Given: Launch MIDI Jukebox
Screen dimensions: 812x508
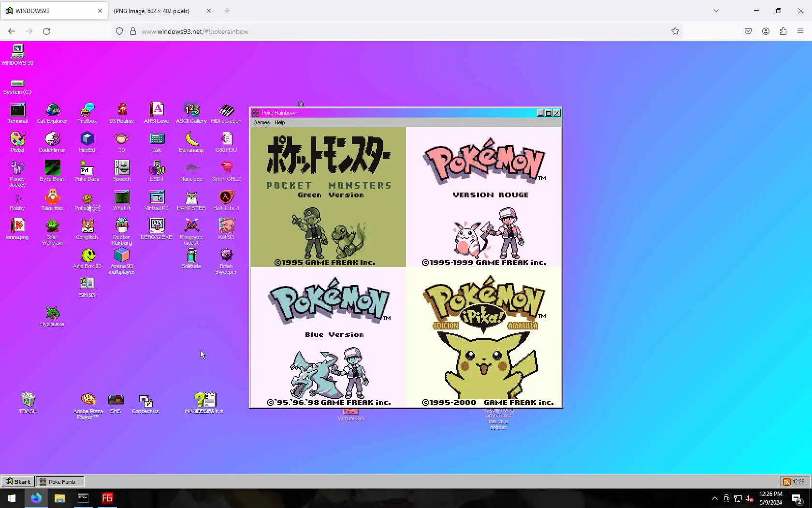Looking at the screenshot, I should click(x=226, y=114).
